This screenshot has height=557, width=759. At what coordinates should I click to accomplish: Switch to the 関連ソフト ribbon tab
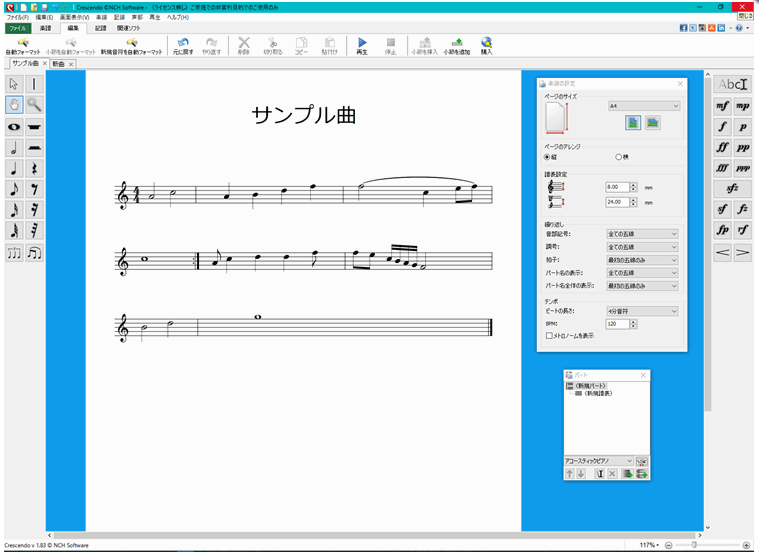coord(128,28)
